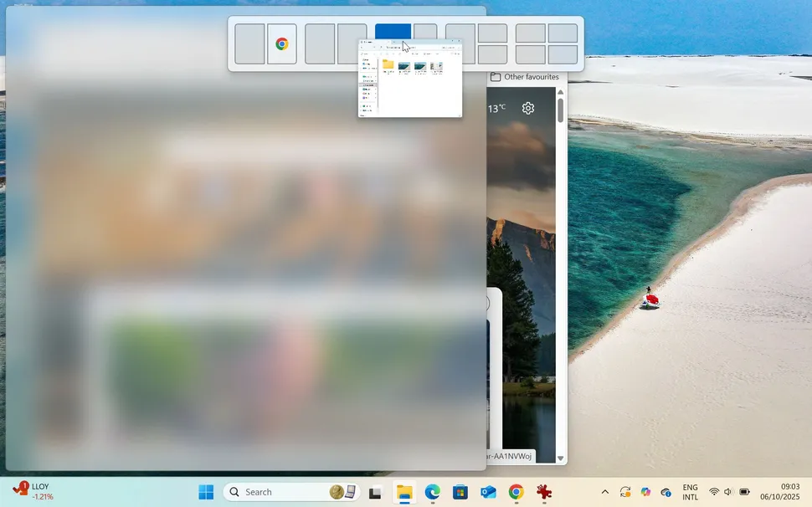This screenshot has height=507, width=812.
Task: Click the taskbar Search box
Action: [276, 492]
